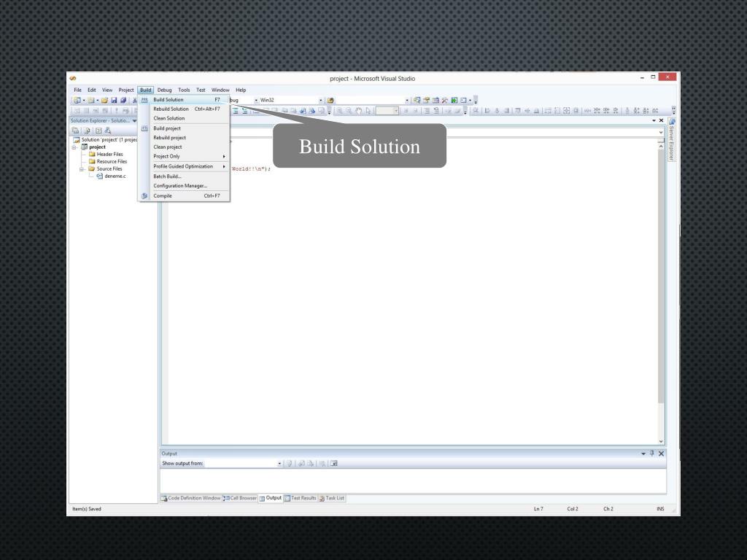Click the Open File toolbar icon

[x=104, y=101]
